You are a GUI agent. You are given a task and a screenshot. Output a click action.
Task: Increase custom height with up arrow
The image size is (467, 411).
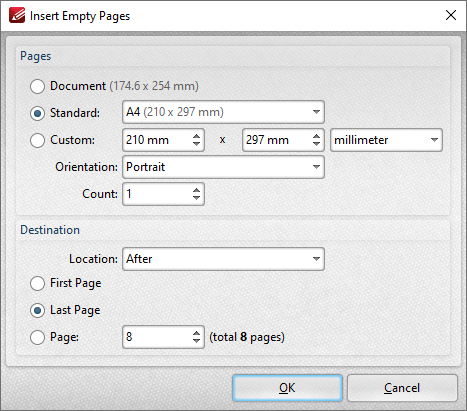click(x=317, y=136)
